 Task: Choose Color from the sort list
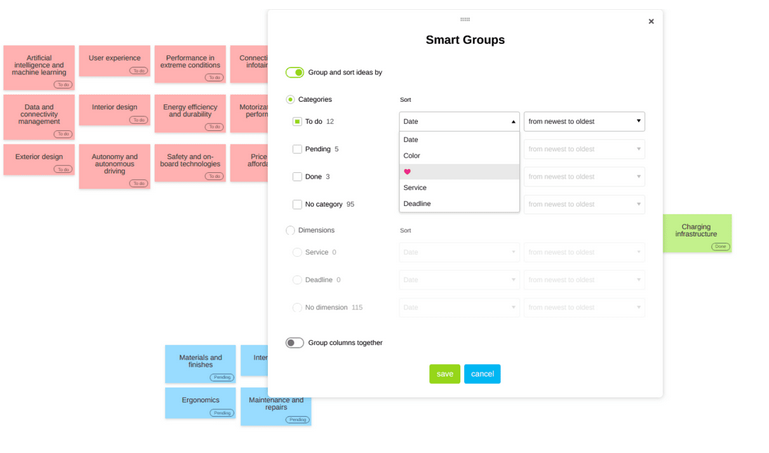[412, 156]
